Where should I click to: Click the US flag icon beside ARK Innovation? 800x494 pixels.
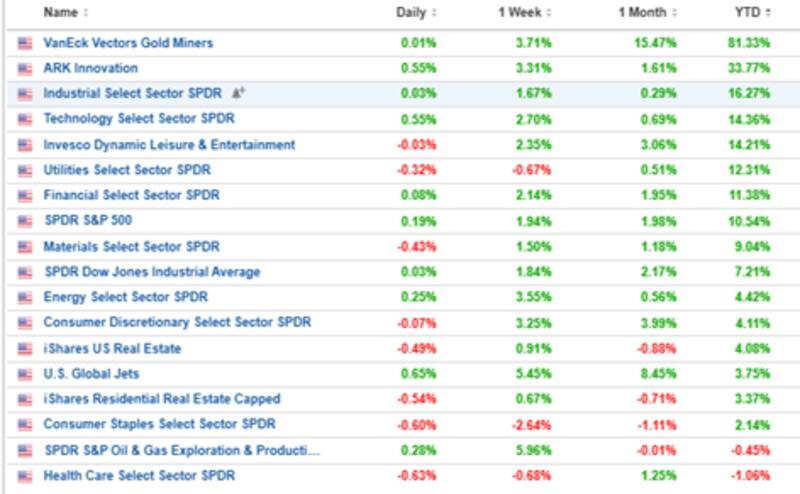[x=25, y=69]
